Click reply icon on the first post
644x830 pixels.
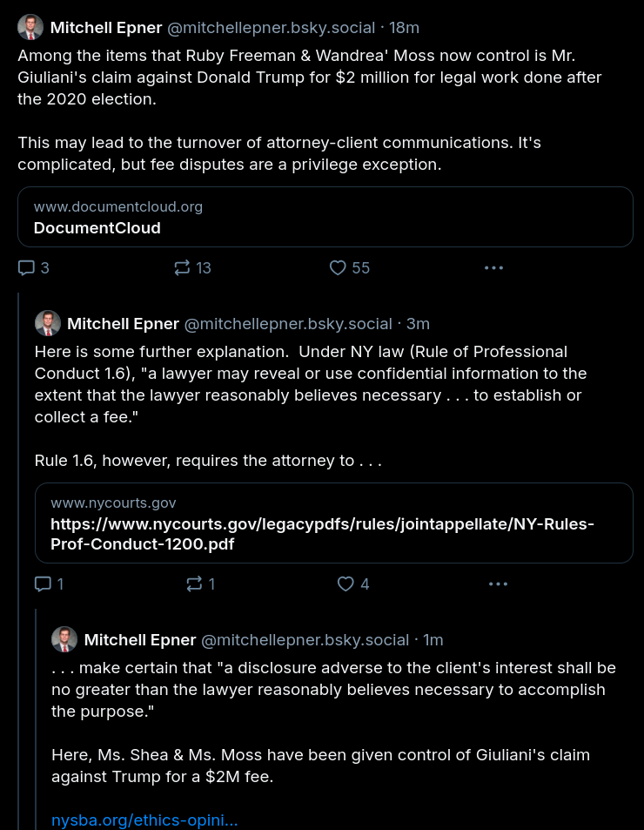click(x=27, y=268)
